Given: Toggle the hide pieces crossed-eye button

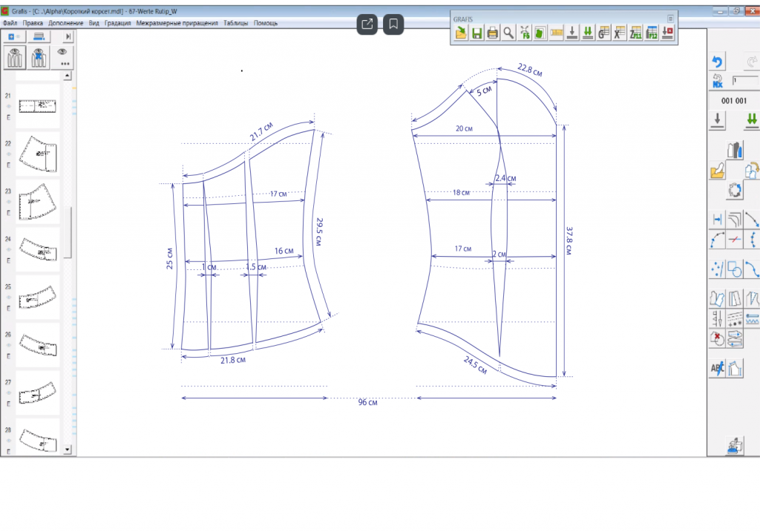Looking at the screenshot, I should click(x=38, y=56).
